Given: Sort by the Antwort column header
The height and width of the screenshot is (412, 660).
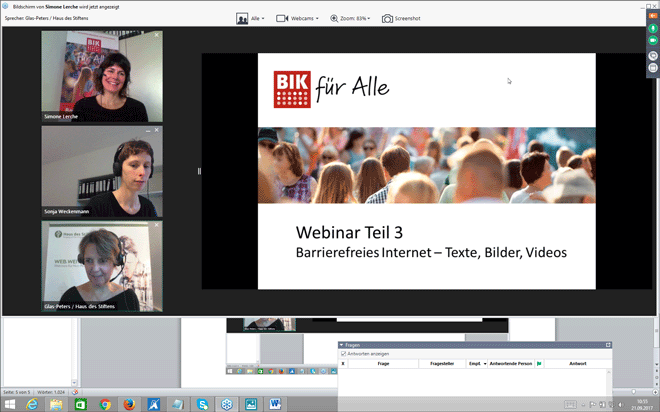Looking at the screenshot, I should pyautogui.click(x=578, y=364).
